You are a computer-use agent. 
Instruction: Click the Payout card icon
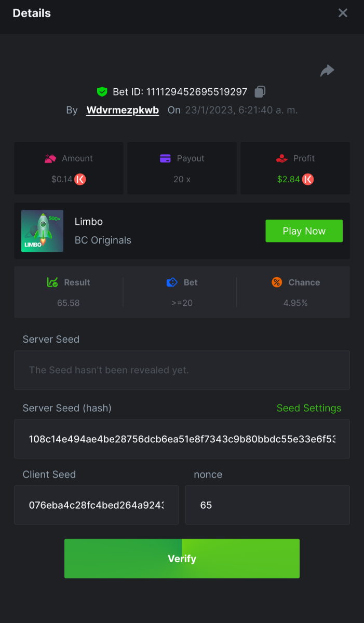coord(166,158)
